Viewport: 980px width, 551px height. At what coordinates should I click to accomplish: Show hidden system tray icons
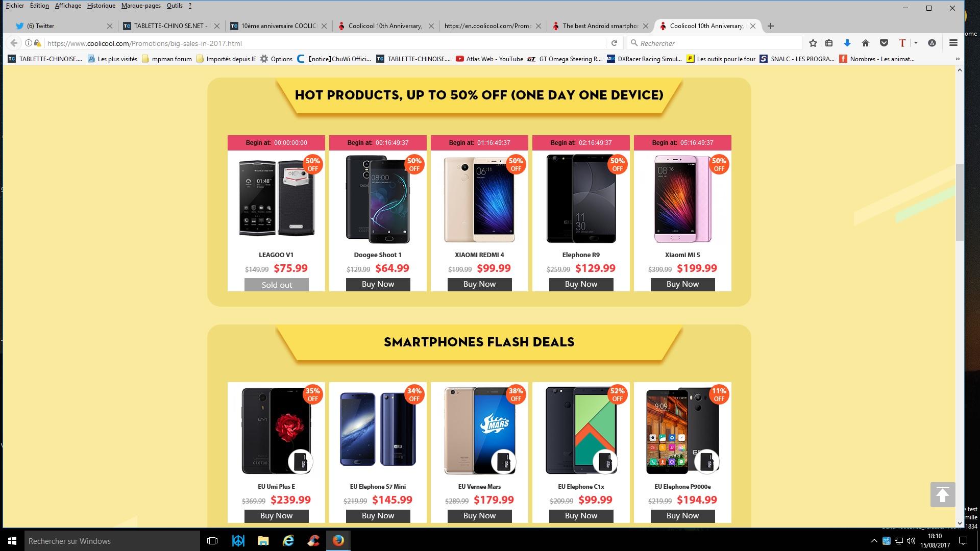coord(874,541)
